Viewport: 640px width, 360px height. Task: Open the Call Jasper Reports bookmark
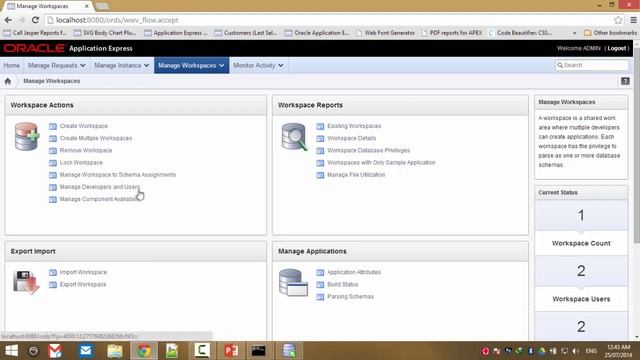pos(35,33)
